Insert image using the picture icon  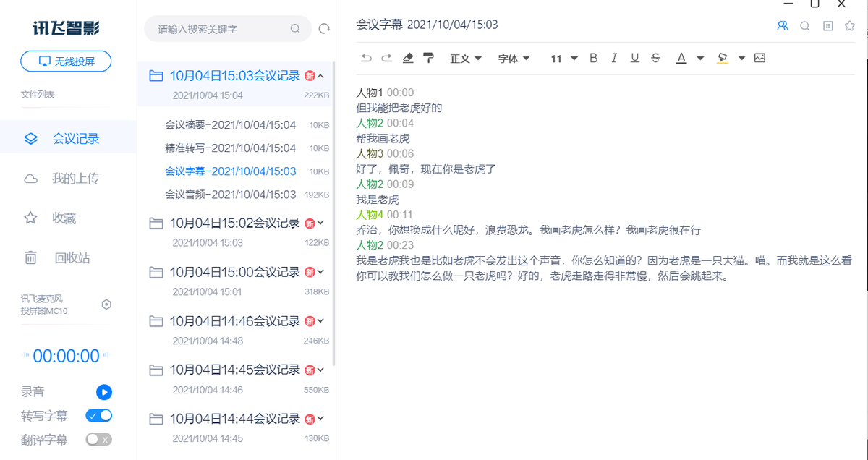[x=759, y=58]
